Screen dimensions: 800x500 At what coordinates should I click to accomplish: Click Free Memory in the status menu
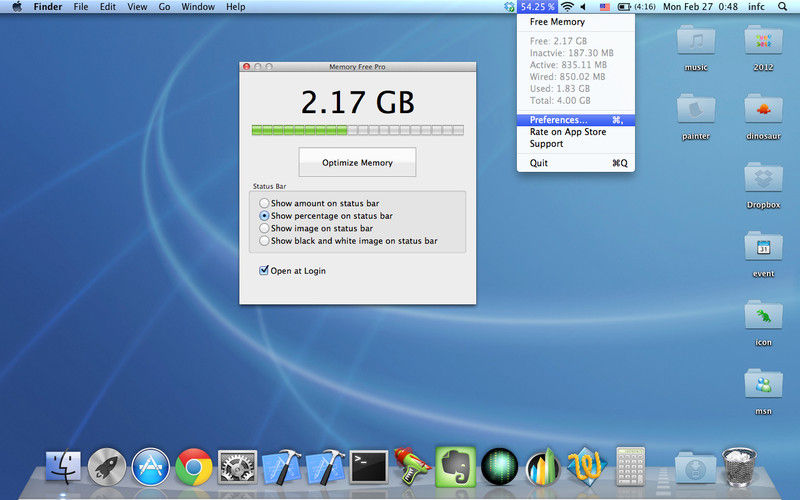tap(576, 22)
